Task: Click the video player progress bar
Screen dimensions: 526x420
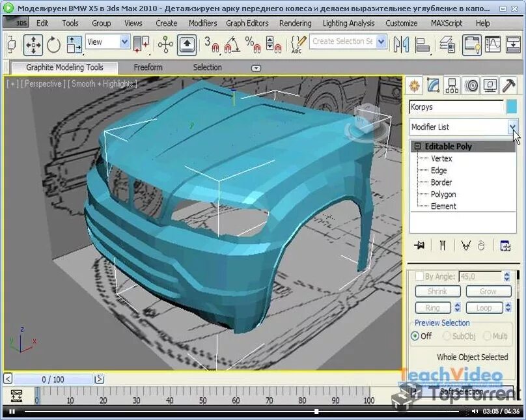Action: [242, 412]
